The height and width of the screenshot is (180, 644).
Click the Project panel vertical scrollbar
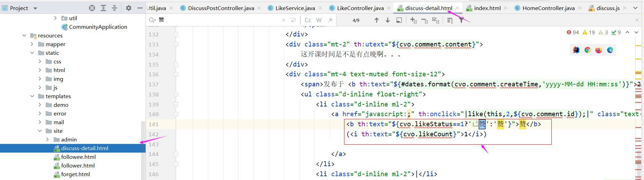tap(143, 151)
